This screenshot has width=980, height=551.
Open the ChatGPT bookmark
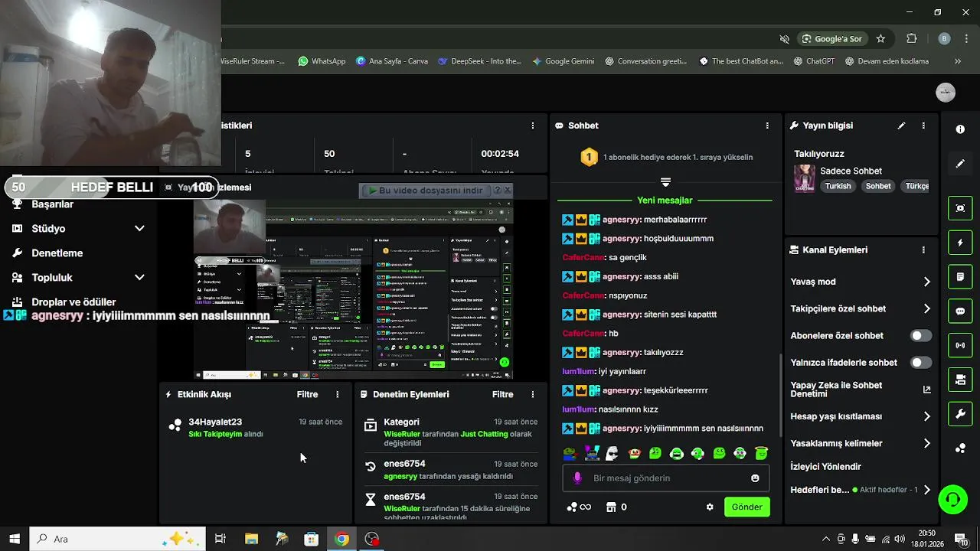pos(814,61)
